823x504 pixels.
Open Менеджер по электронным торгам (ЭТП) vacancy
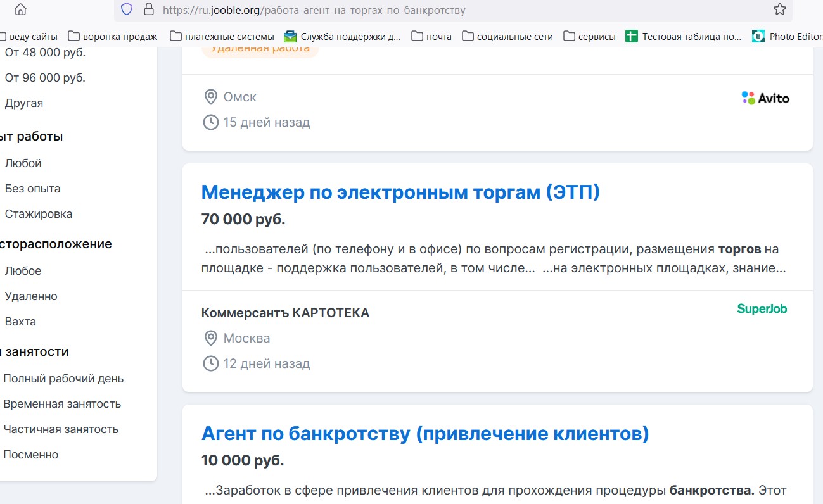point(400,192)
